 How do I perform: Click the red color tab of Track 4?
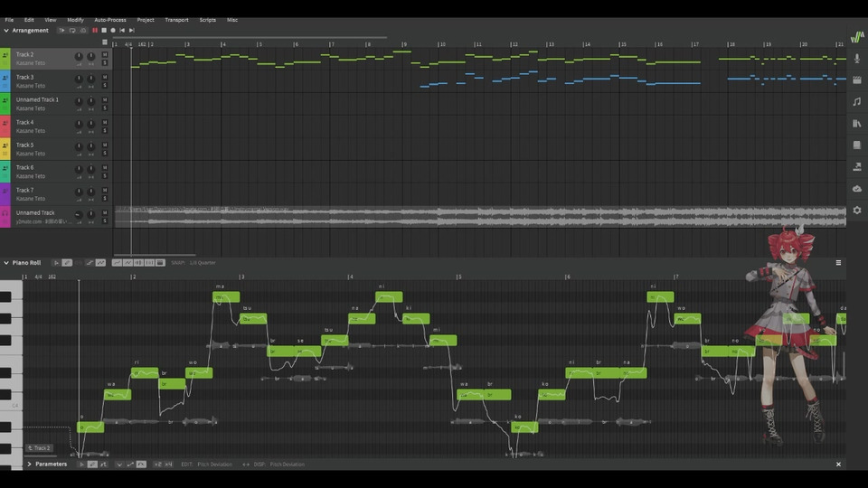[5, 127]
